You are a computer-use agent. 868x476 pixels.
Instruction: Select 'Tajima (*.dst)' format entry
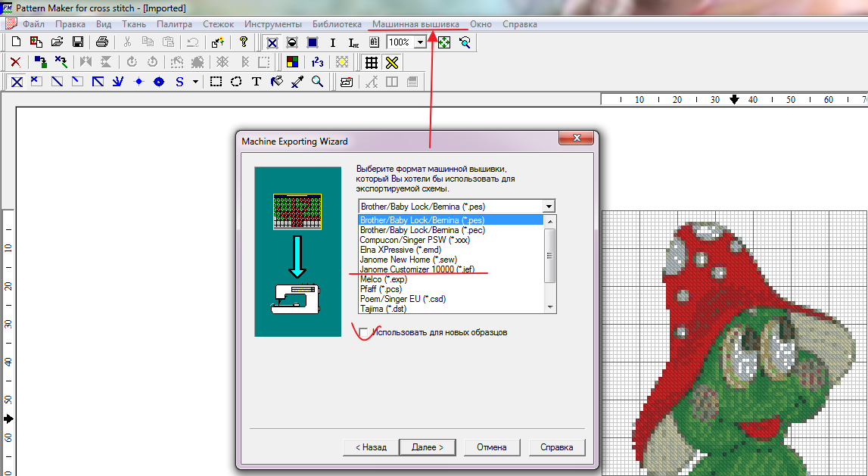click(451, 309)
